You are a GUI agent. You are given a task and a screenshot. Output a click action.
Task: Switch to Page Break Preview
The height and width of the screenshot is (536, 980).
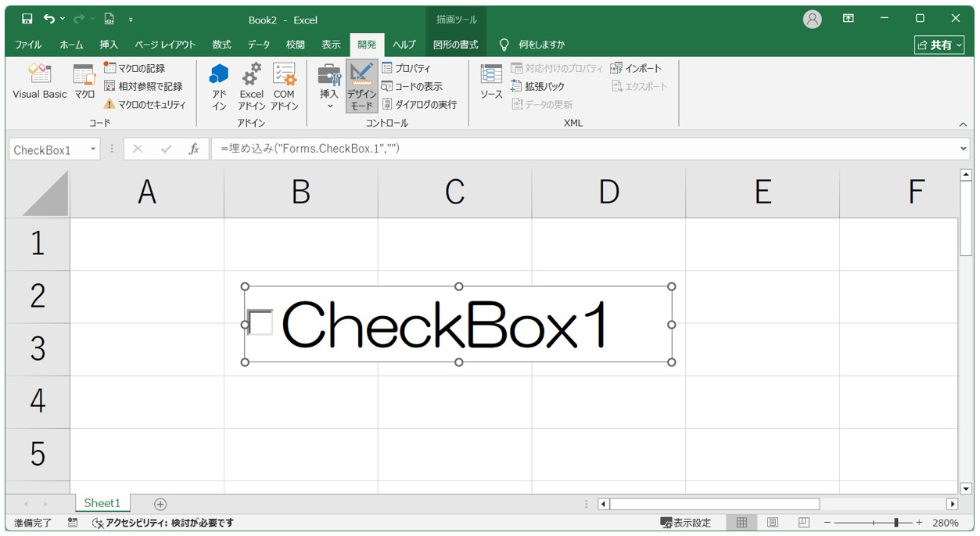(x=804, y=523)
